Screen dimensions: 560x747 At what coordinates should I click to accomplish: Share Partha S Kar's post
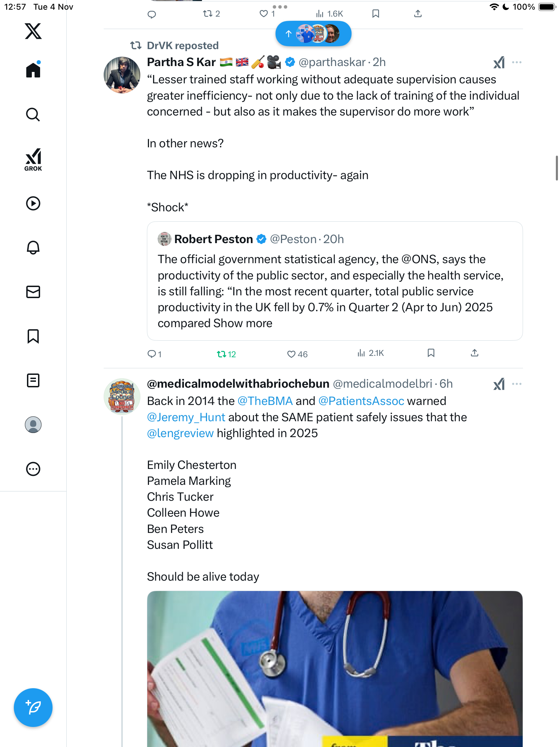click(x=475, y=353)
